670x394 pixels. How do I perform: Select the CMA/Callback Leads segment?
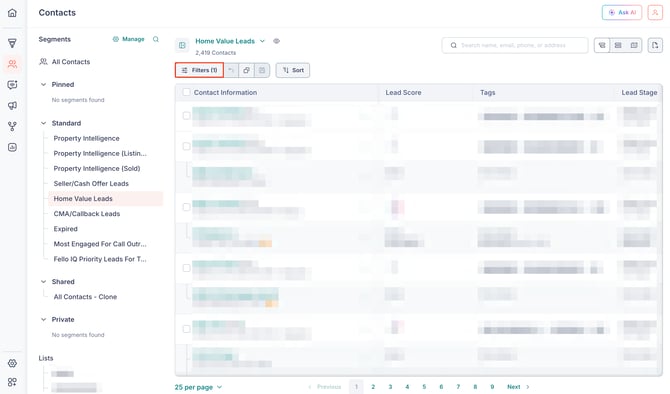(x=87, y=214)
